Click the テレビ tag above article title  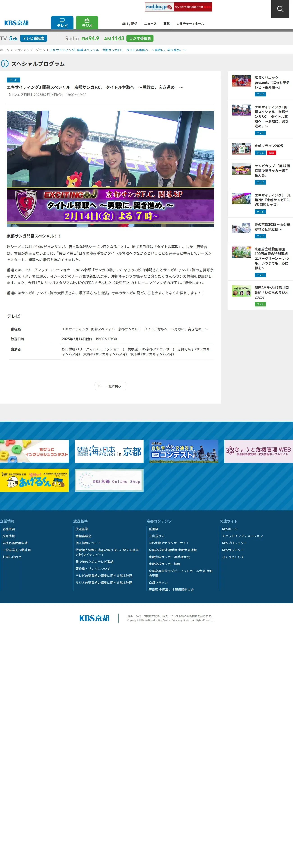click(14, 80)
